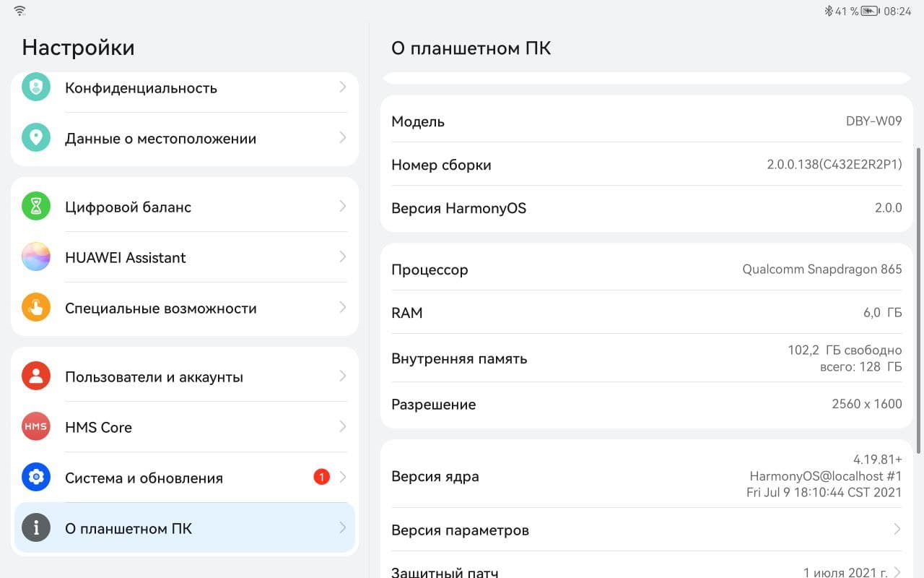Expand chevron next to Защитный патч
The height and width of the screenshot is (578, 924).
tap(897, 572)
